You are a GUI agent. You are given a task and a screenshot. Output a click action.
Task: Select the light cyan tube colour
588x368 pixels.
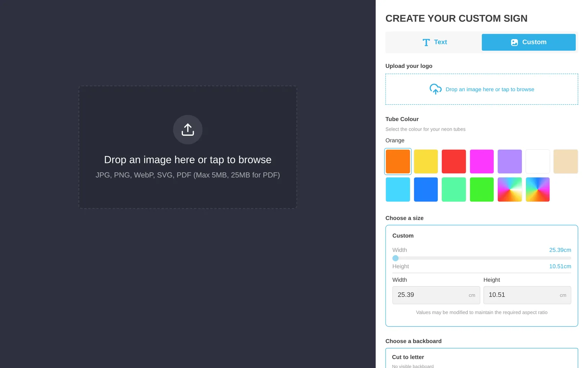coord(398,189)
